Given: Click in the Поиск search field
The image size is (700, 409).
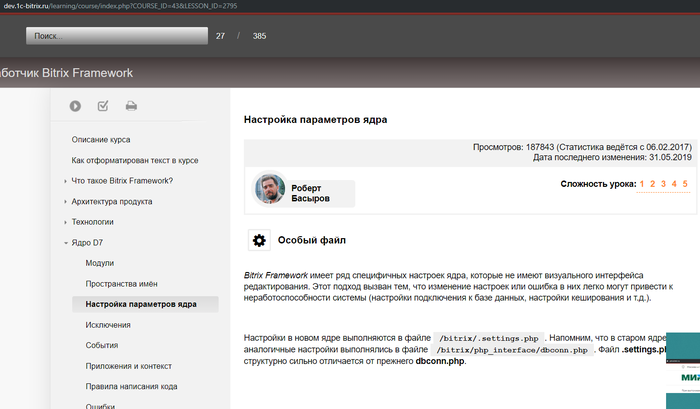Looking at the screenshot, I should [115, 36].
